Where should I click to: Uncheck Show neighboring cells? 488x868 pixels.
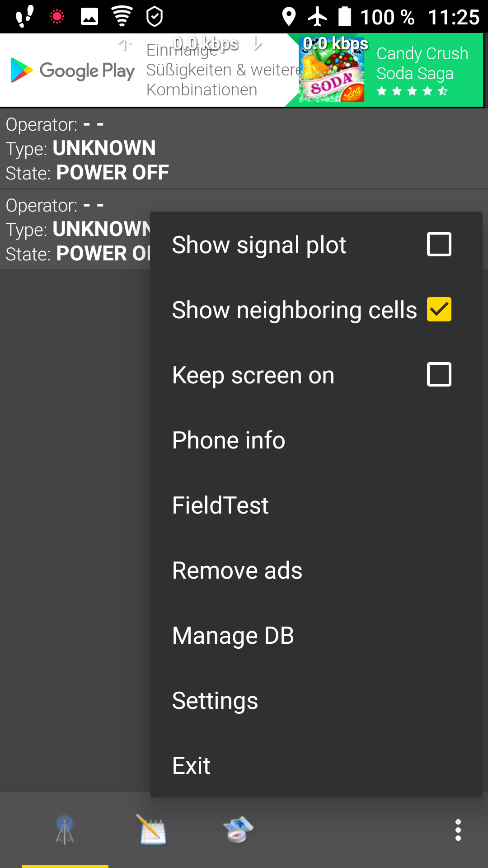pos(439,310)
